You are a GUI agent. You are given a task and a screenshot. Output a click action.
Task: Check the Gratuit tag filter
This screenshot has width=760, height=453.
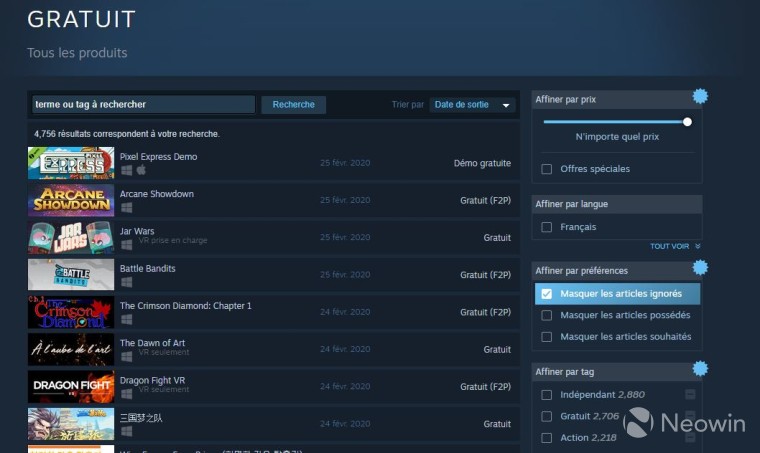546,416
